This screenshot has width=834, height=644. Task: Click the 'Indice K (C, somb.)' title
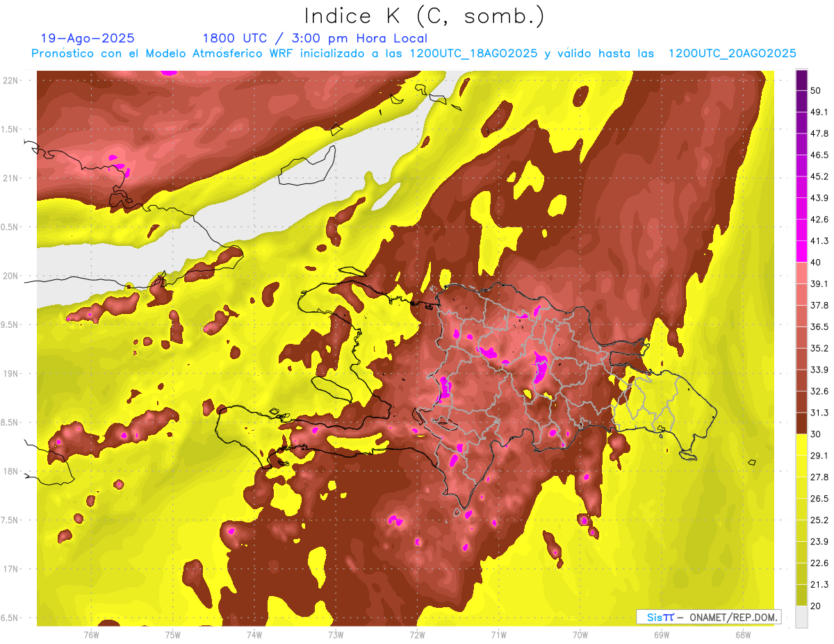(424, 16)
